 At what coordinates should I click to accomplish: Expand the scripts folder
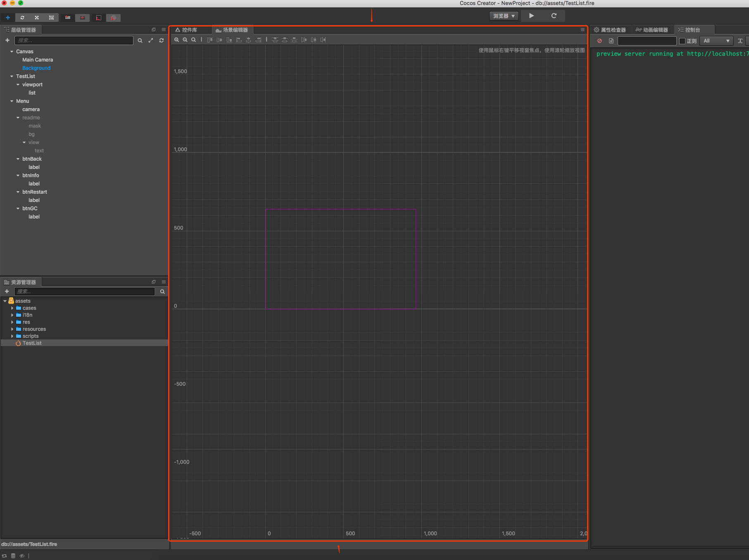12,336
